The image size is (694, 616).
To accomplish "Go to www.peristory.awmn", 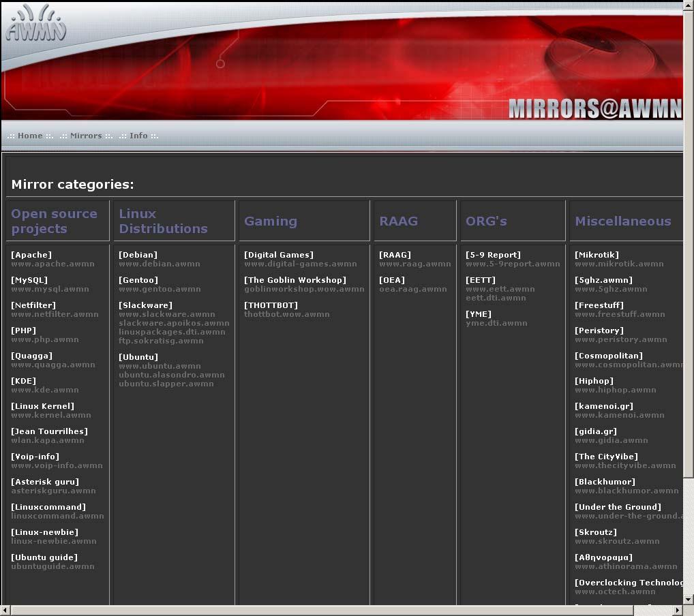I will pyautogui.click(x=620, y=339).
